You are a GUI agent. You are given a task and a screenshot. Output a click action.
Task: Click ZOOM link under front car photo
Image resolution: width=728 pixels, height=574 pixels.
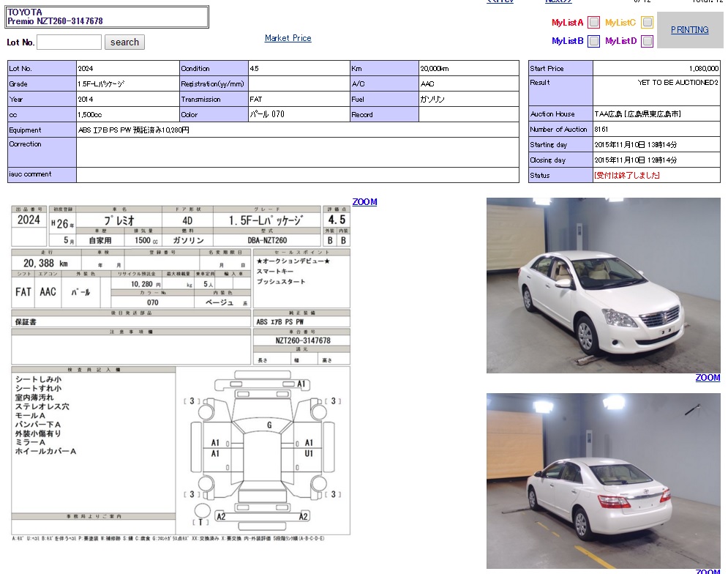708,378
